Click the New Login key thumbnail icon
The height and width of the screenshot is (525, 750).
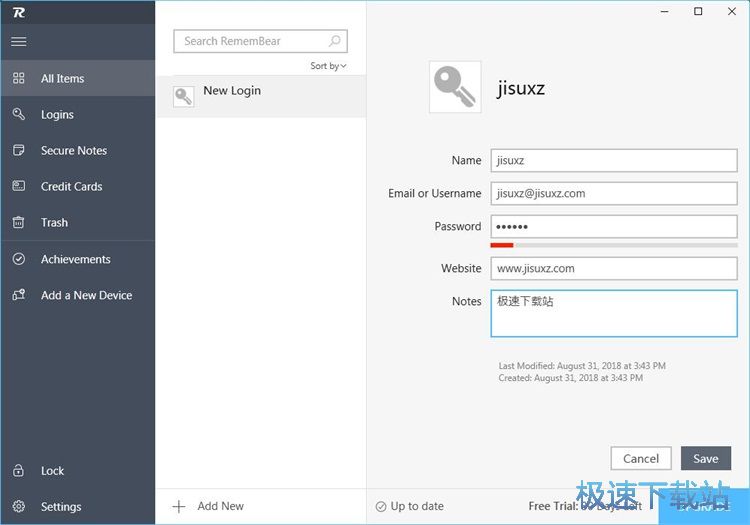(184, 97)
